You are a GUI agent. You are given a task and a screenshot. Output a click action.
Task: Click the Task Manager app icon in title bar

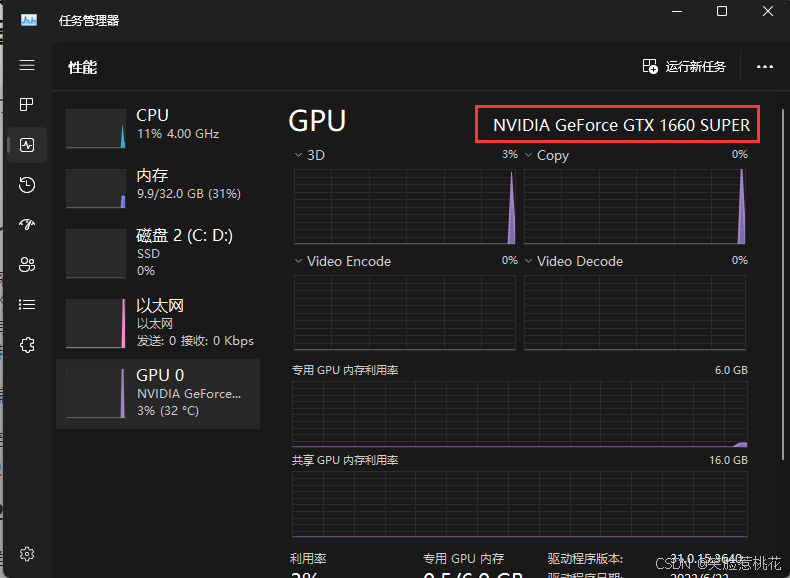29,20
